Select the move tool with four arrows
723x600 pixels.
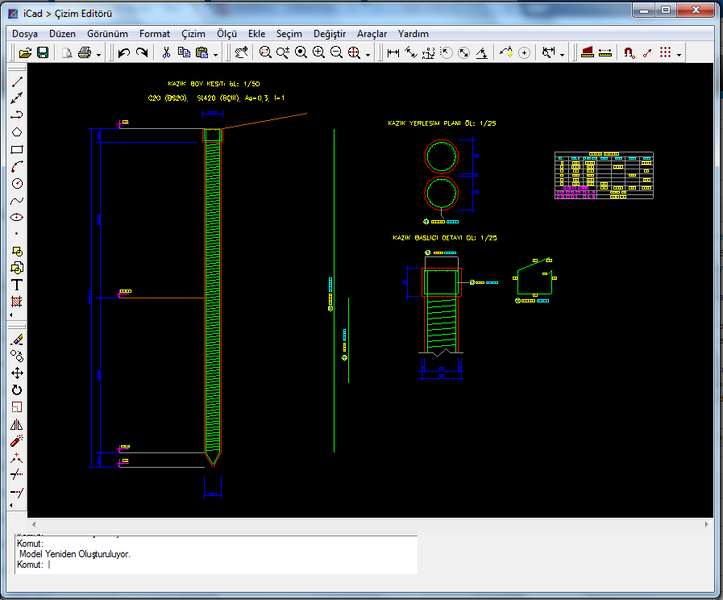click(17, 373)
